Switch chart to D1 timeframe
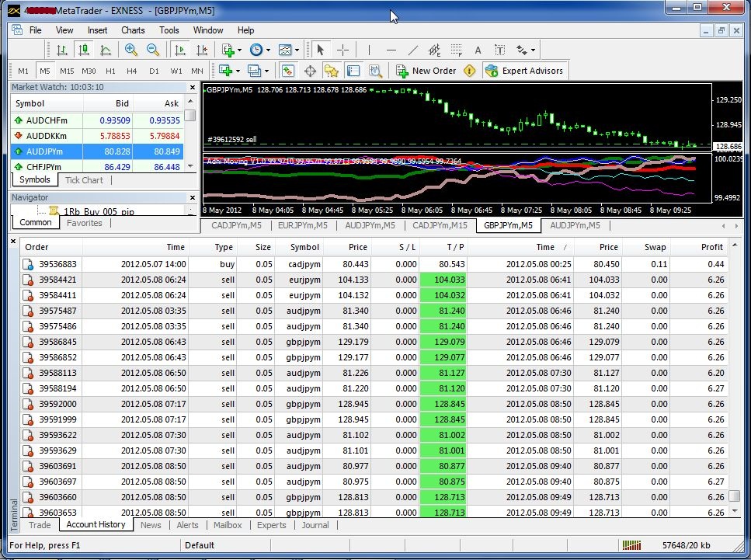This screenshot has height=560, width=751. pyautogui.click(x=154, y=71)
